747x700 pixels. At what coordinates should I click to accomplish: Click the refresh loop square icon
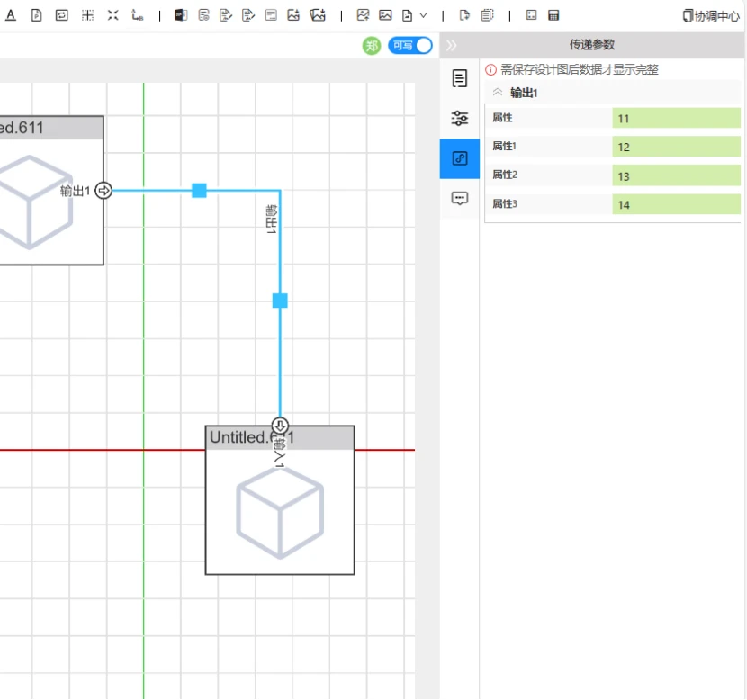[62, 15]
